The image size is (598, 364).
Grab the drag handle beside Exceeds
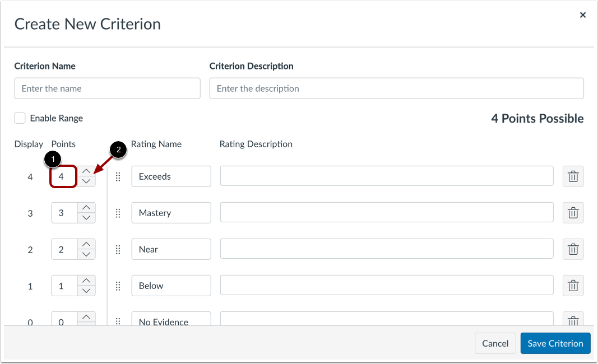118,176
